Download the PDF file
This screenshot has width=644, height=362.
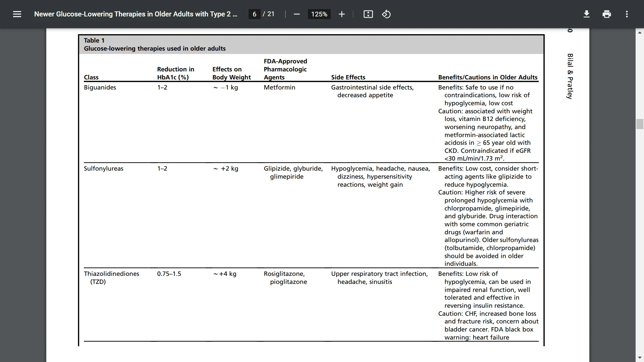586,14
